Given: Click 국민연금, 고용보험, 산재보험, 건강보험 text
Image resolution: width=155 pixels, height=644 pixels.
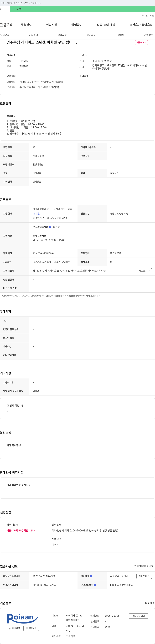Looking at the screenshot, I should tap(52, 262).
